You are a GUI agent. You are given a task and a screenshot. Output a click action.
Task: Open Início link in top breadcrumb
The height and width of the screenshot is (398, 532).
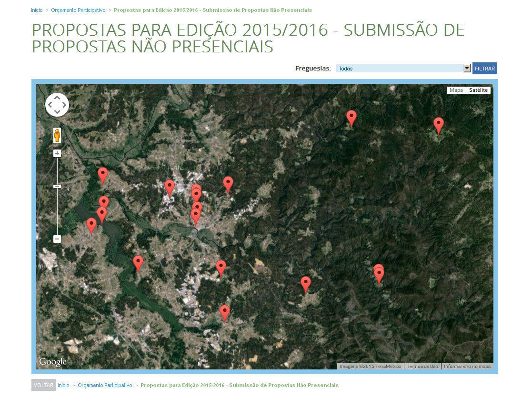click(x=37, y=10)
